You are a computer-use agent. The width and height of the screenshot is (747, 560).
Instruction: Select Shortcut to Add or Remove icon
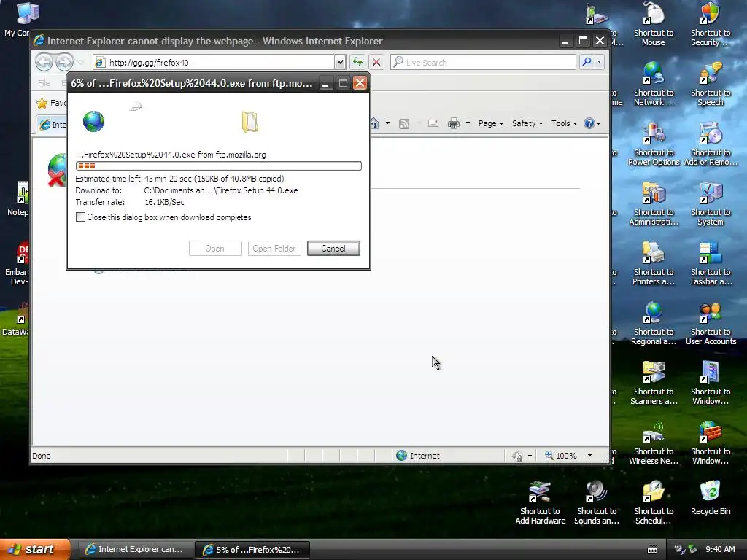(x=711, y=144)
